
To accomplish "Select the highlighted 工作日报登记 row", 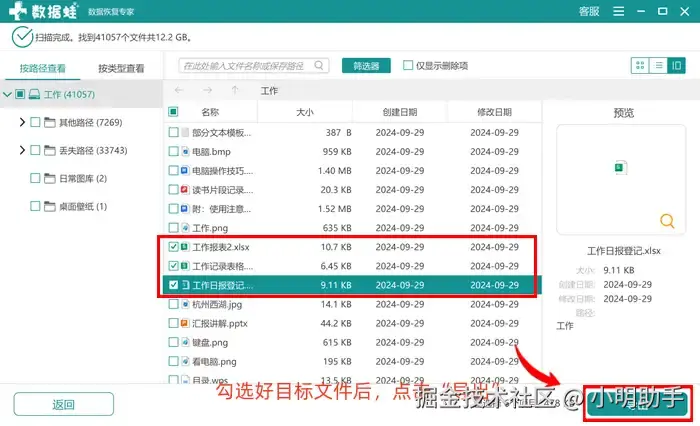I will tap(353, 285).
